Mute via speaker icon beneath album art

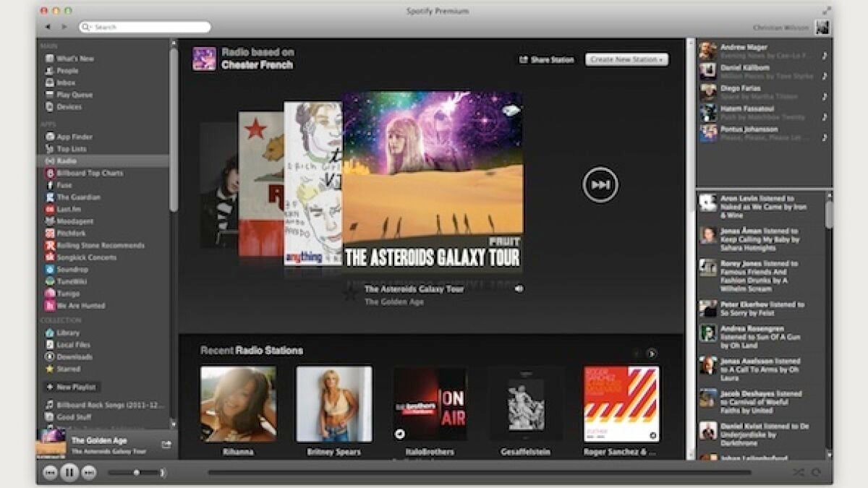pyautogui.click(x=519, y=288)
